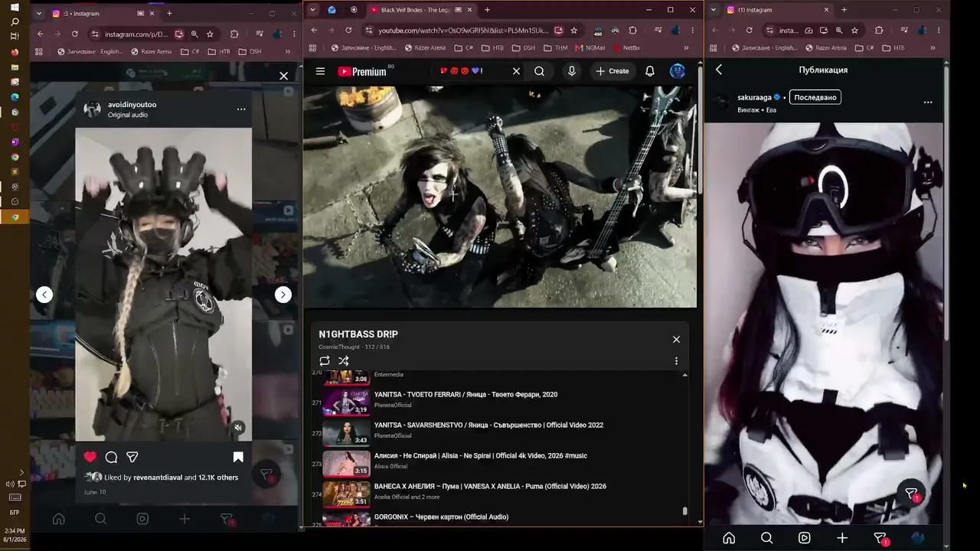Open Search in right Instagram's bottom bar
The image size is (980, 551).
pyautogui.click(x=766, y=538)
